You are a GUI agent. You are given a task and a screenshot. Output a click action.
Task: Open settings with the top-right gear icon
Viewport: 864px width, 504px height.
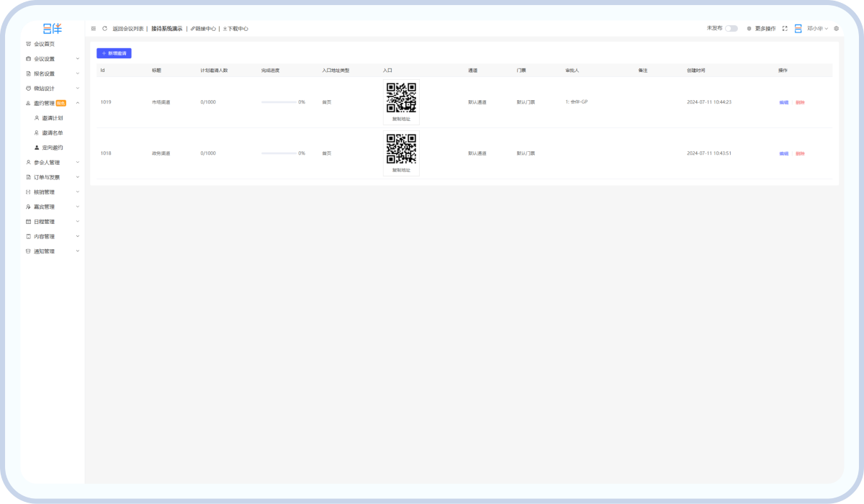(837, 29)
